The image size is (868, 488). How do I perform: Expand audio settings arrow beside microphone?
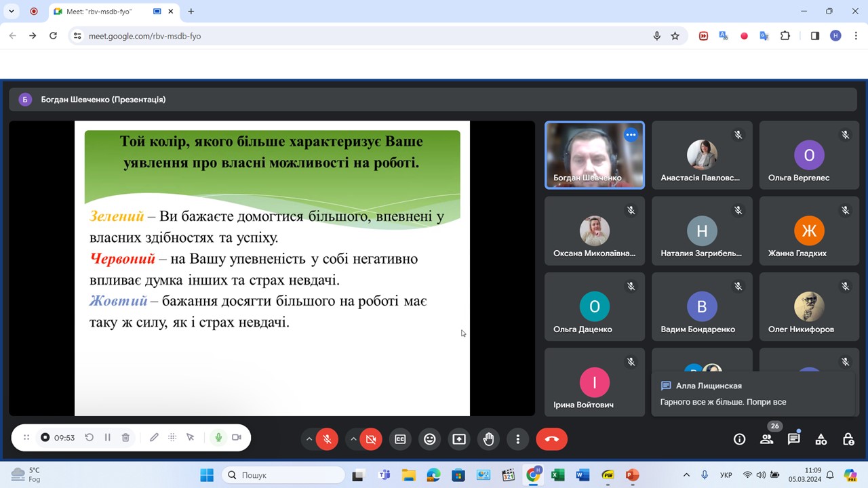309,439
